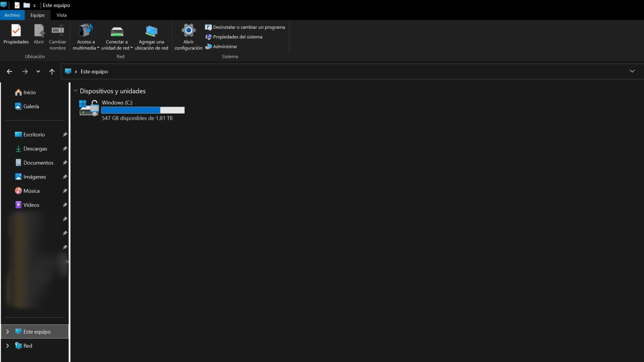This screenshot has height=362, width=644.
Task: Click the pin icon beside Vídeos
Action: click(65, 205)
